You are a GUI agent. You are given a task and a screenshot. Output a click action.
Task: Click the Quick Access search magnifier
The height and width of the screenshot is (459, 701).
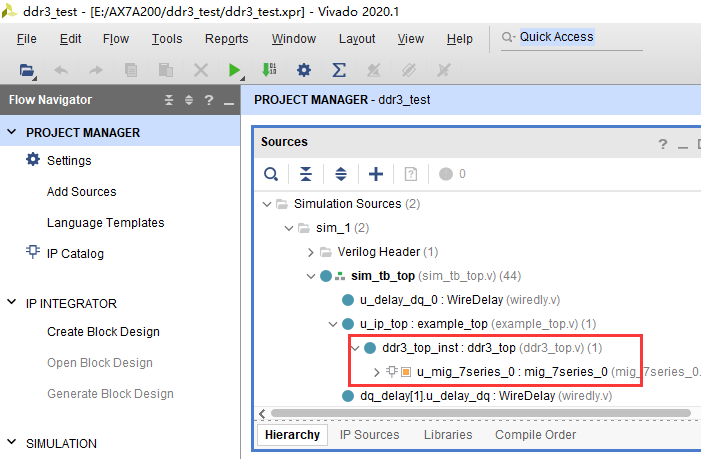(508, 37)
